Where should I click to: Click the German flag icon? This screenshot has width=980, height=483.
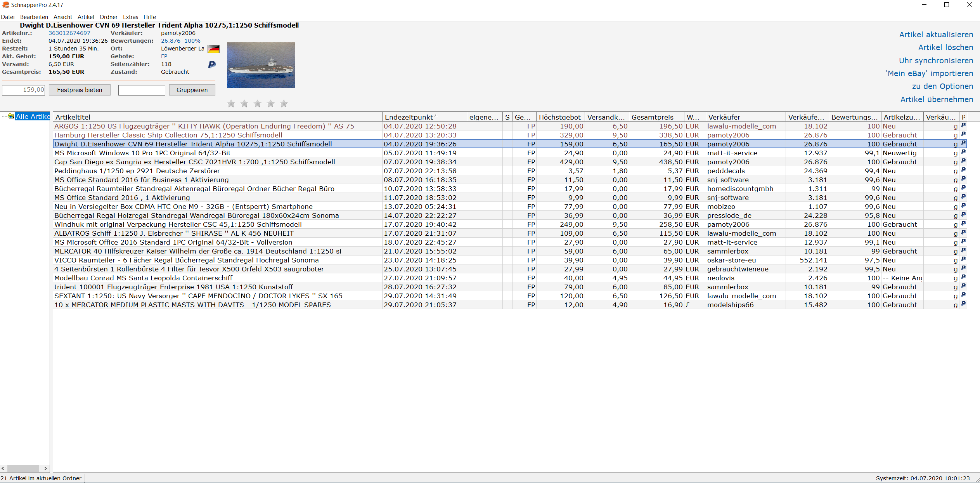[213, 49]
